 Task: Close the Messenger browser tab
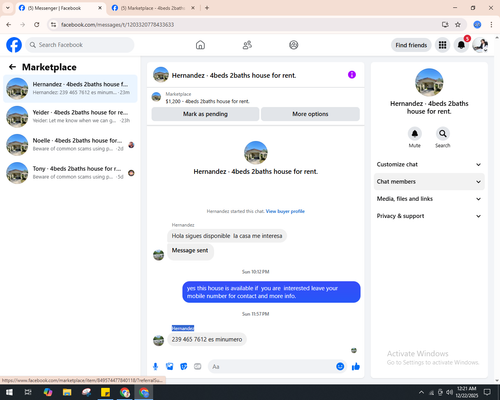point(100,8)
